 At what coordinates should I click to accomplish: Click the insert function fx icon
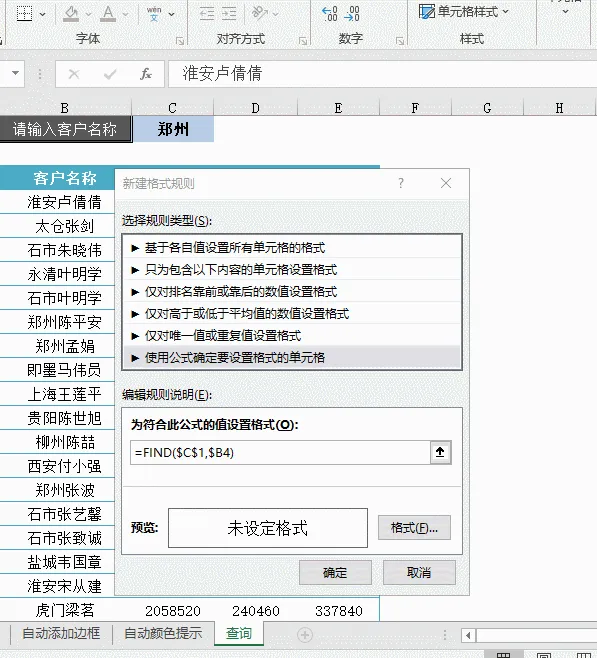pyautogui.click(x=146, y=74)
